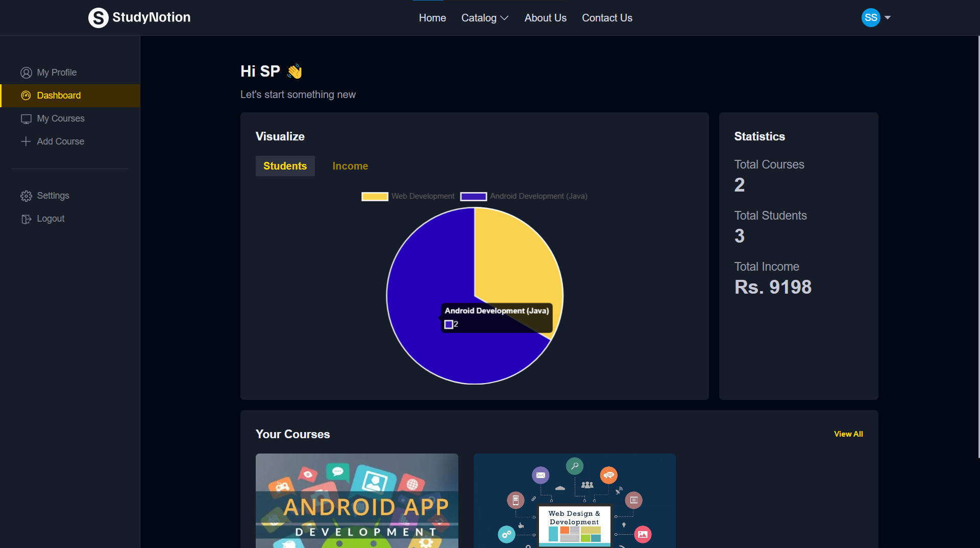This screenshot has width=980, height=548.
Task: Click the Contact Us link
Action: [607, 17]
